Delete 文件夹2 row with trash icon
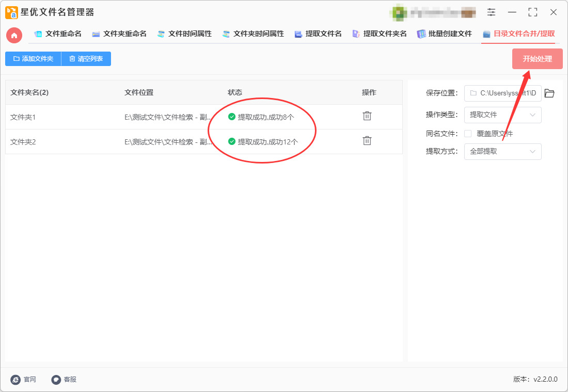568x392 pixels. click(x=367, y=140)
